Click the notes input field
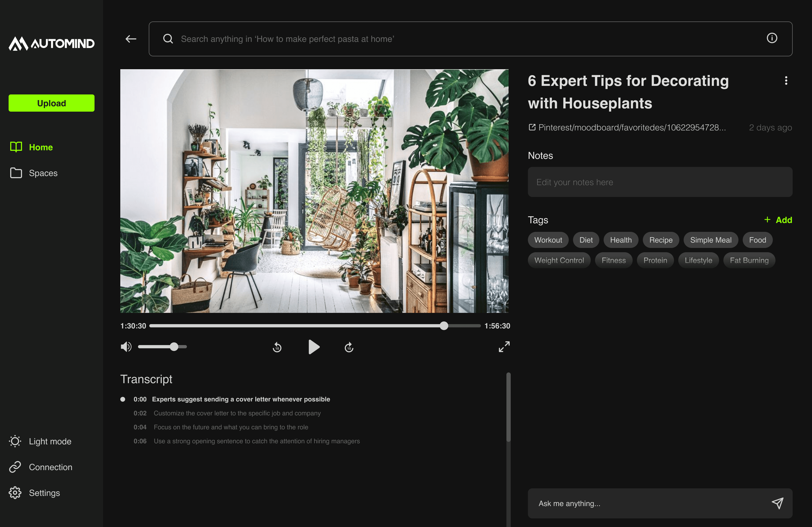This screenshot has height=527, width=812. pos(659,182)
